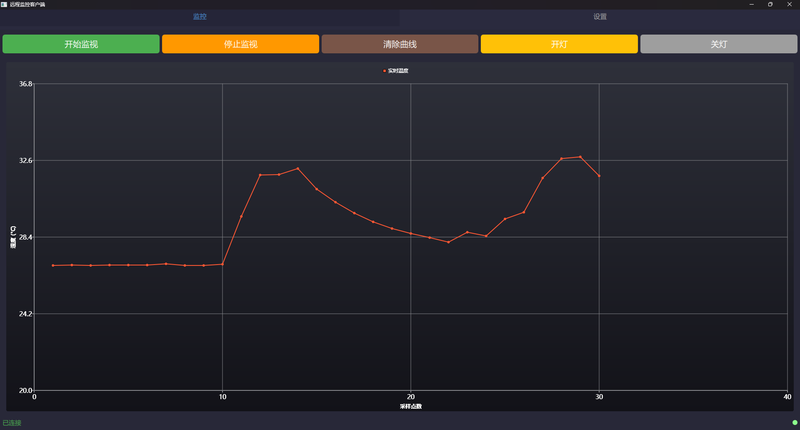Click the 20.0 y-axis label

26,390
